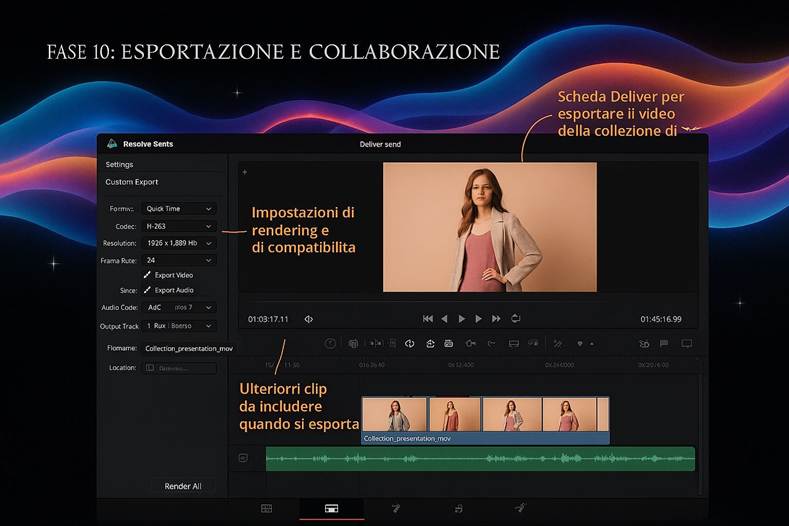Screen dimensions: 789x526
Task: Select the fourth clip thumbnail in the timeline
Action: (570, 414)
